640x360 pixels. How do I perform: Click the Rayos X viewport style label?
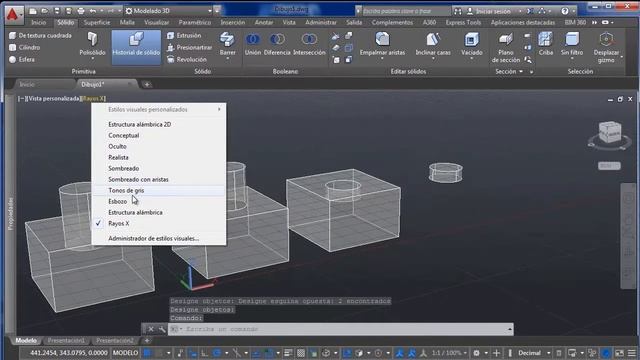click(93, 98)
